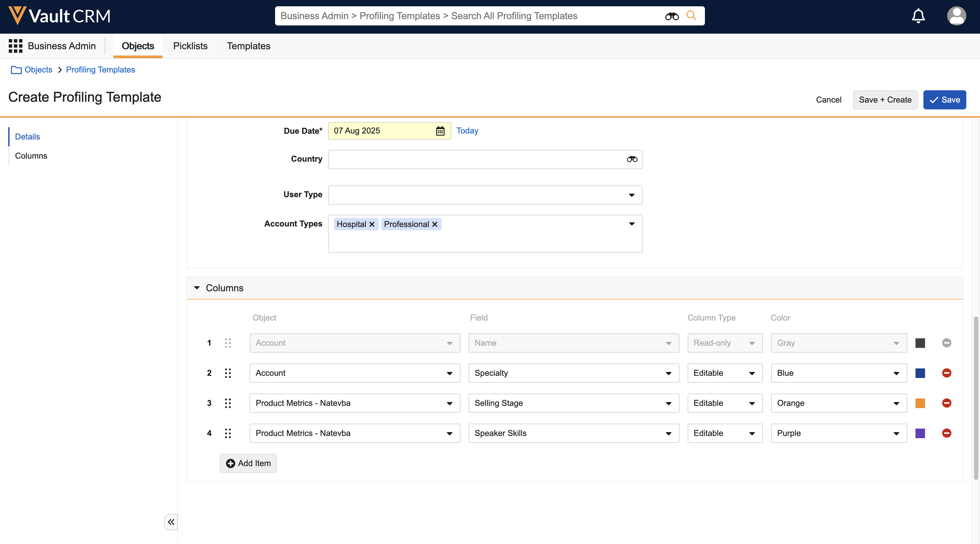Viewport: 980px width, 544px height.
Task: Click the notifications bell icon
Action: (918, 16)
